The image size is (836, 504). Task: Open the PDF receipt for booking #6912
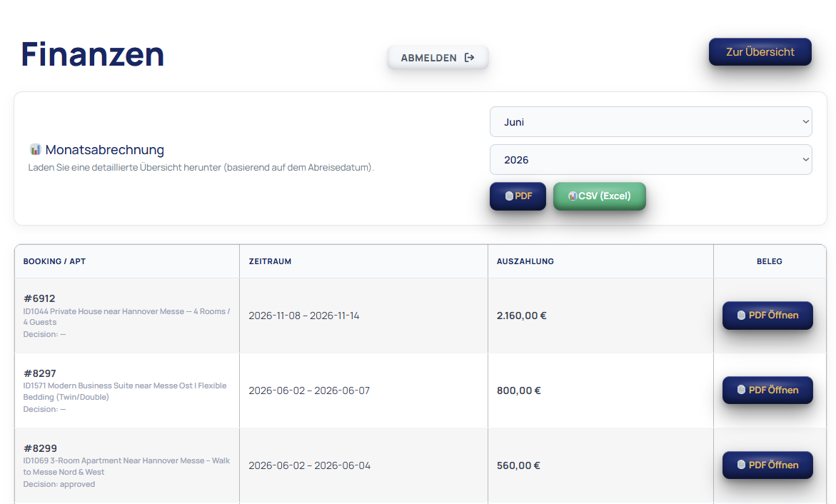pyautogui.click(x=767, y=316)
